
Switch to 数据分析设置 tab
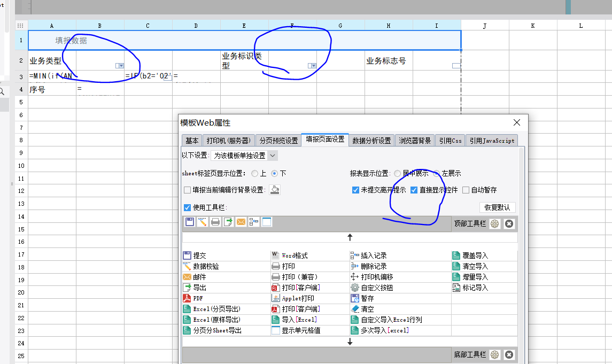[x=371, y=141]
